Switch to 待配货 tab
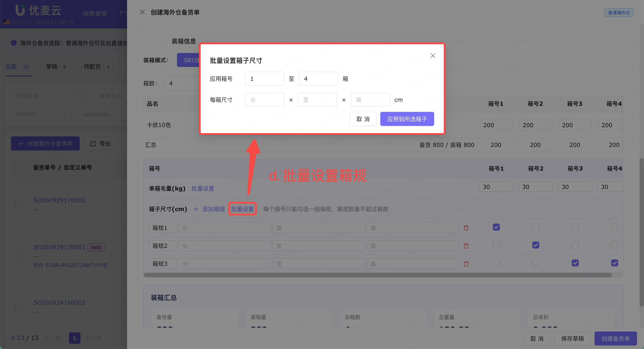 [98, 67]
